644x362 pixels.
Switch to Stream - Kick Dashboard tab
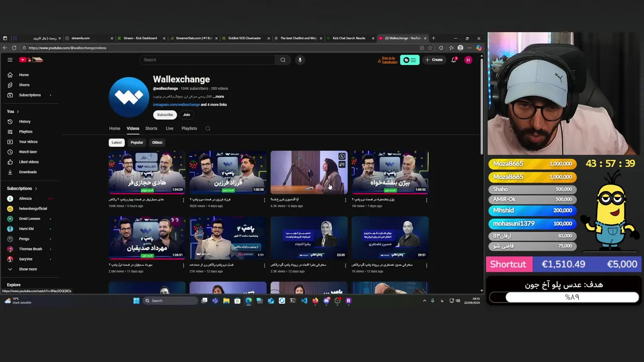[x=140, y=38]
